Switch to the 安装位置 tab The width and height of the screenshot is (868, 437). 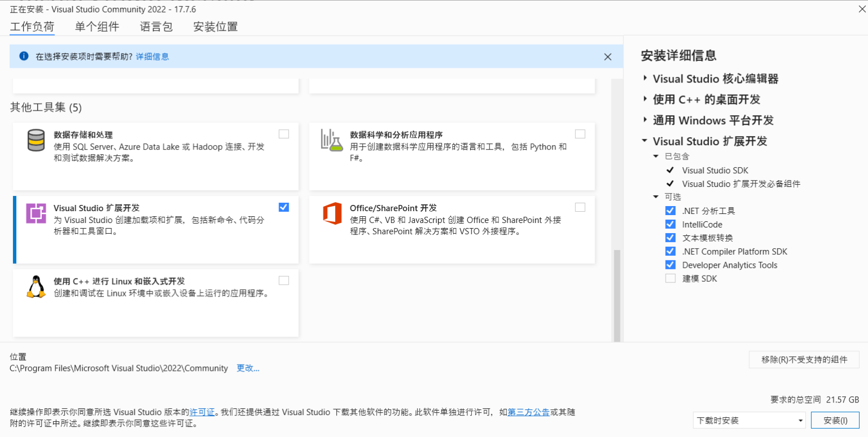[215, 27]
